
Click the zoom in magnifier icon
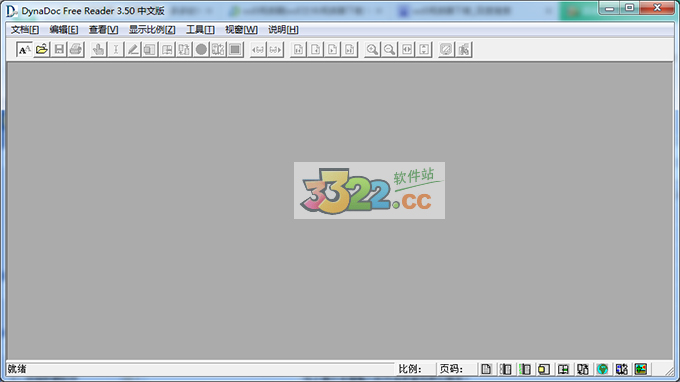click(372, 49)
